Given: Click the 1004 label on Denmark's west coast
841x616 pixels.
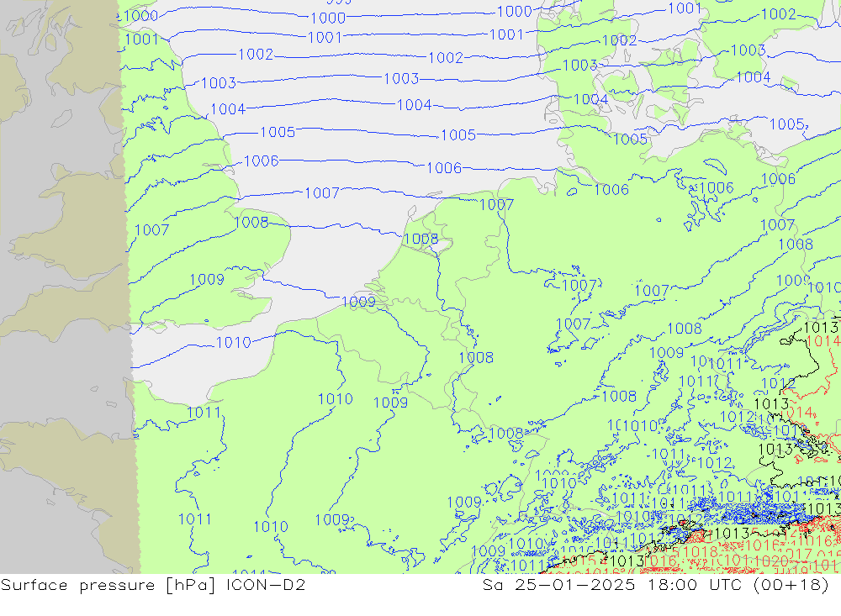Looking at the screenshot, I should (590, 99).
